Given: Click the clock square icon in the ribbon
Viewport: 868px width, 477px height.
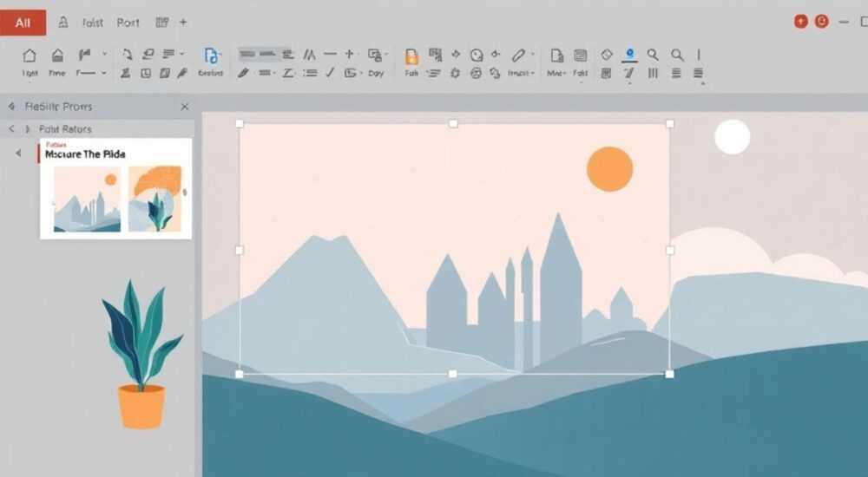Looking at the screenshot, I should coord(146,73).
